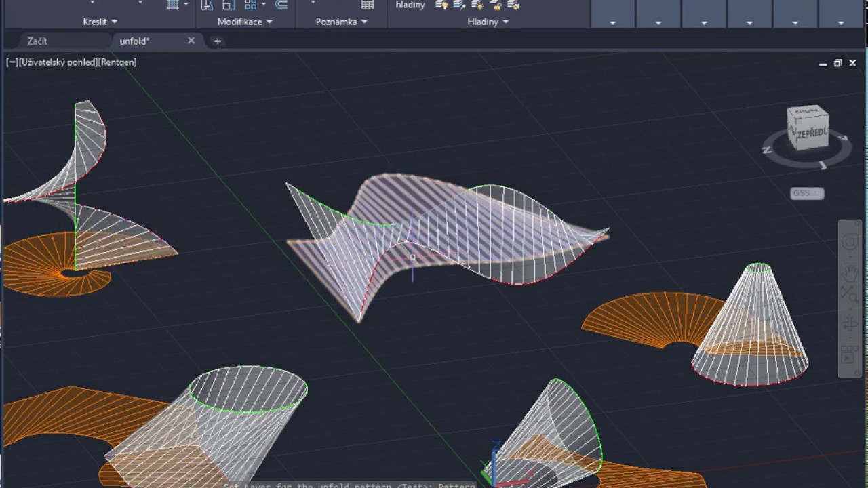Viewport: 868px width, 488px height.
Task: Expand the Modifikace panel dropdown
Action: pos(269,22)
